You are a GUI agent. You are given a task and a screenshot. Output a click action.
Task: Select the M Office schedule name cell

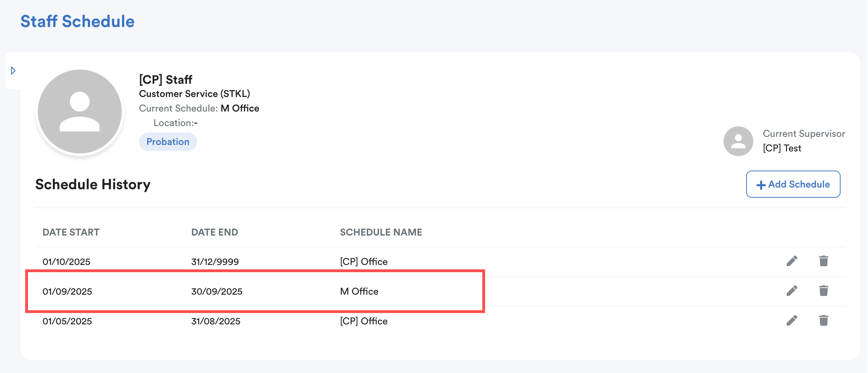pos(359,291)
